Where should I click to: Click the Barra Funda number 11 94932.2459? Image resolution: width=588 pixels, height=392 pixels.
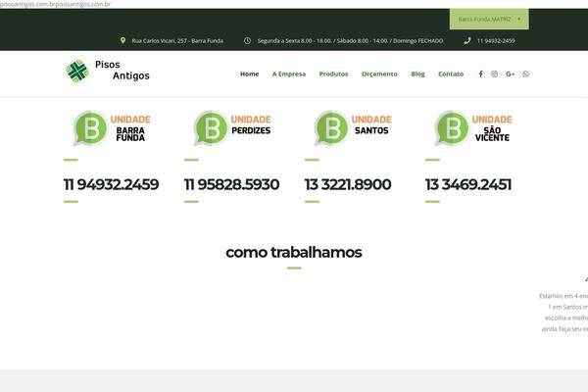(111, 184)
